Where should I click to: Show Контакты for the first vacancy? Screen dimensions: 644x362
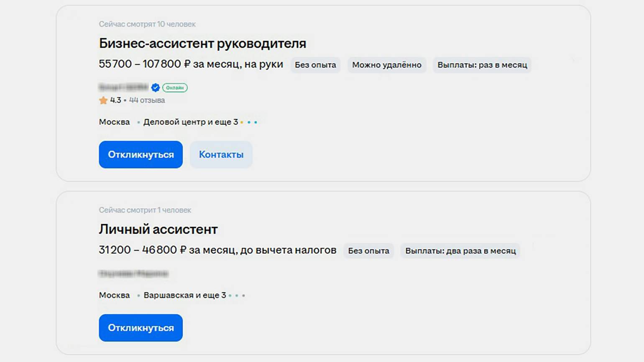(x=221, y=155)
